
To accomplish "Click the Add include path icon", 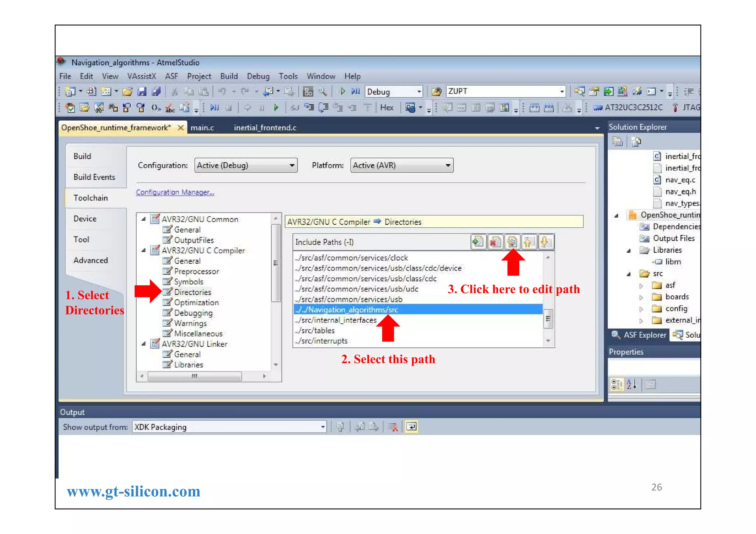I will pyautogui.click(x=478, y=242).
